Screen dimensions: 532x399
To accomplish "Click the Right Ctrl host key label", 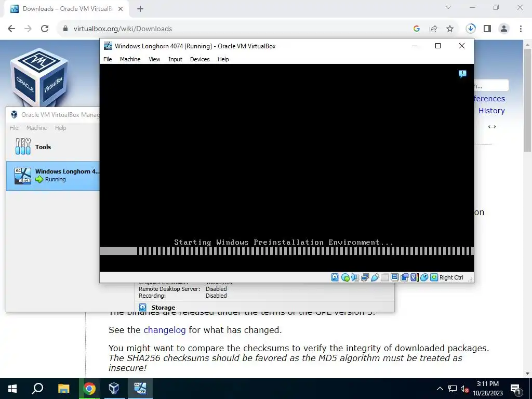I will (x=451, y=277).
